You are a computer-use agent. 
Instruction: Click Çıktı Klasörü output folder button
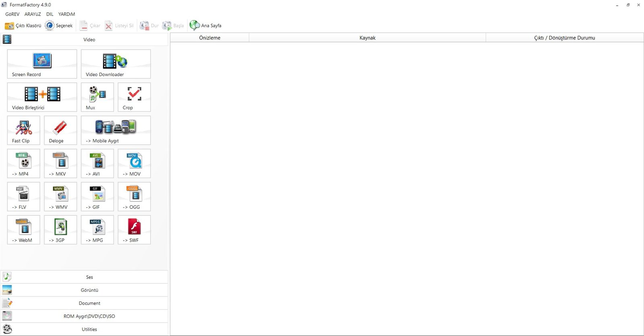coord(23,26)
